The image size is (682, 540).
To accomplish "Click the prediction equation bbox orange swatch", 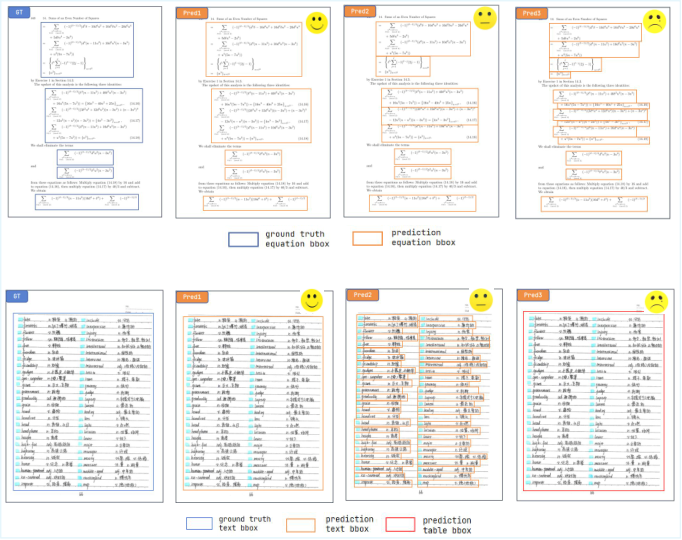I will pyautogui.click(x=368, y=238).
